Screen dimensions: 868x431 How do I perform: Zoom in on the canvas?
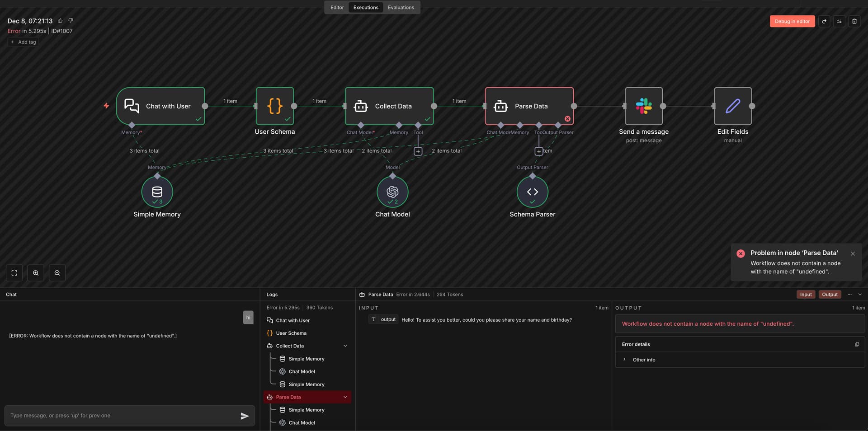36,273
